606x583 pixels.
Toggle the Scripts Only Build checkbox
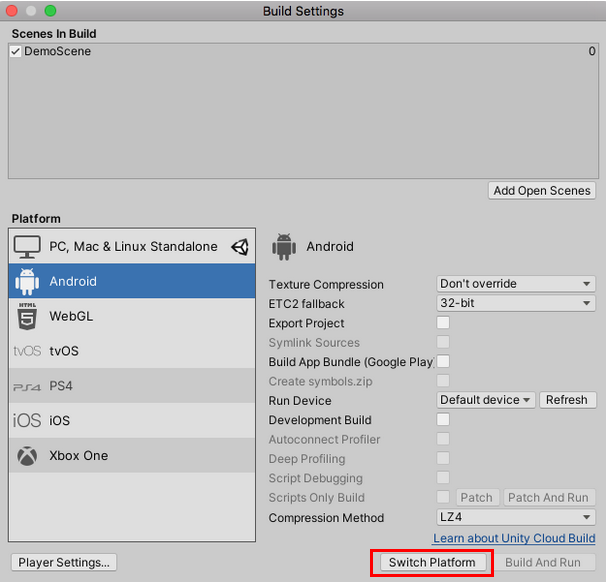443,497
